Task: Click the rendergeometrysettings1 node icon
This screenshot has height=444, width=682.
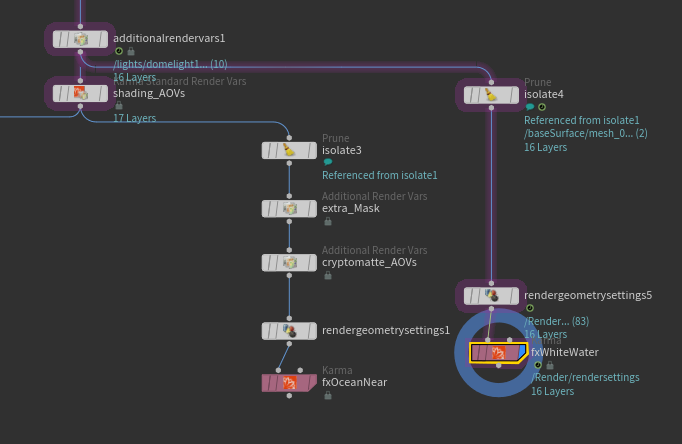Action: click(x=290, y=331)
